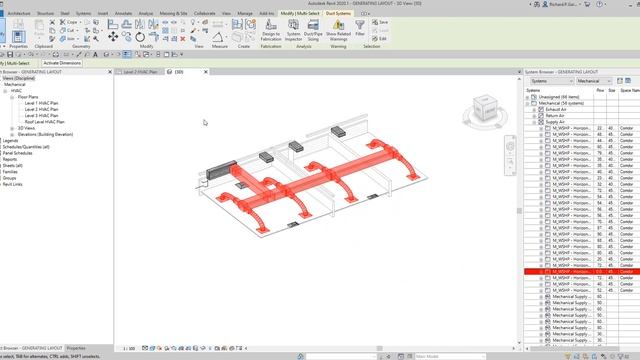Click the 3D view vertical scrollbar

coord(519,211)
